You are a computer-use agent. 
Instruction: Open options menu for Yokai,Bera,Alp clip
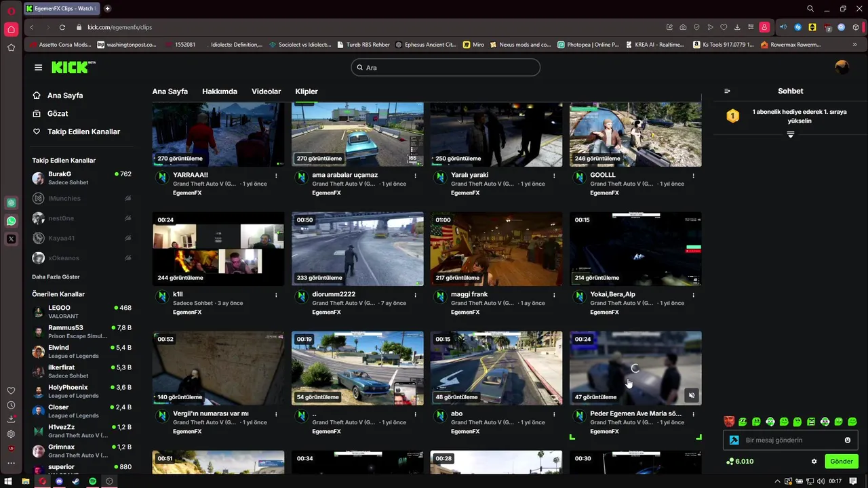[x=693, y=295]
